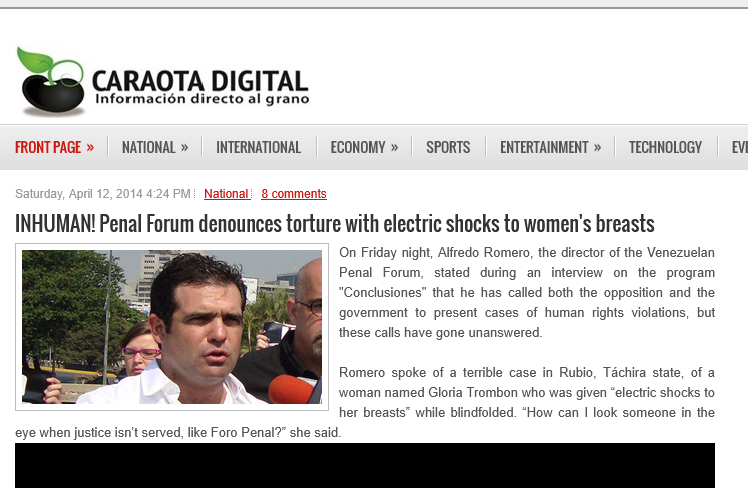Click the 'INHUMAN! Penal Forum denounces' headline

click(334, 223)
